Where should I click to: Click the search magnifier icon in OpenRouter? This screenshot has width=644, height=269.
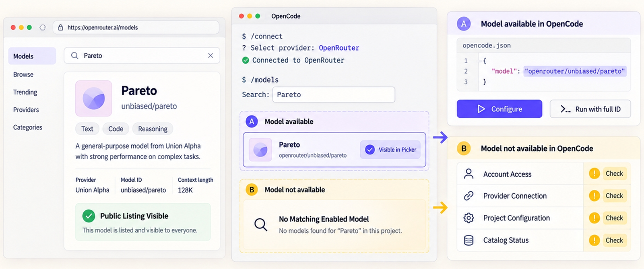[74, 55]
